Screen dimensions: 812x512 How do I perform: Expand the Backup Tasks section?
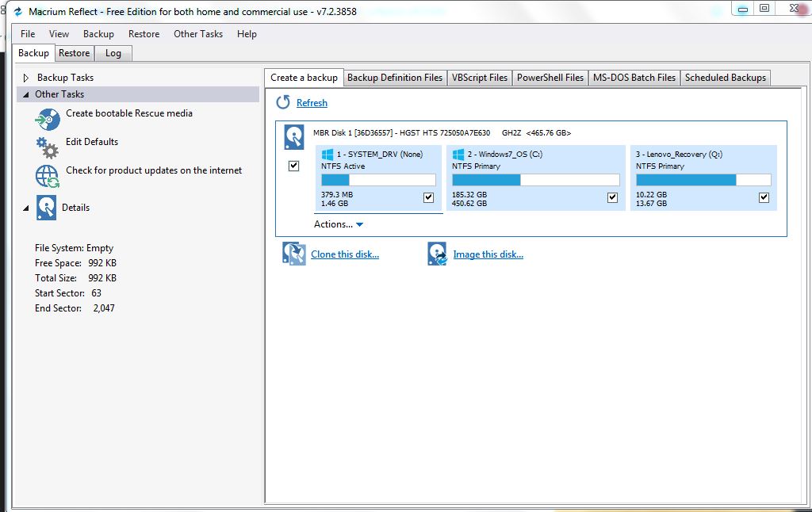(x=26, y=78)
